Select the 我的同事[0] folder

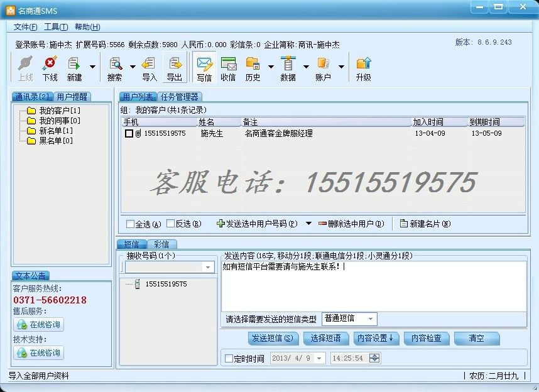tap(53, 121)
